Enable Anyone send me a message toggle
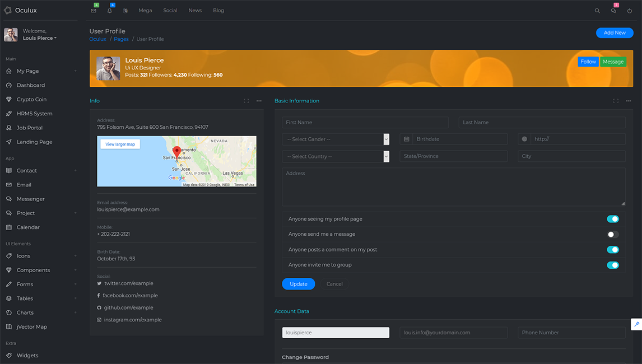This screenshot has height=364, width=642. [x=612, y=235]
